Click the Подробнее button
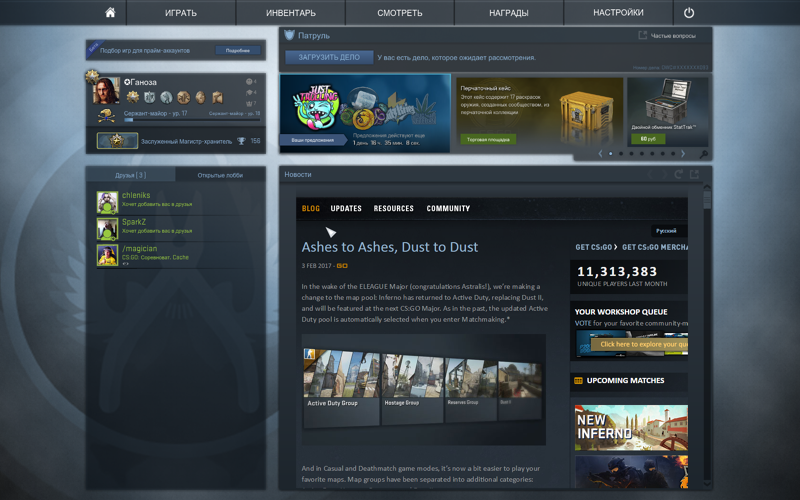The image size is (800, 500). pos(238,51)
